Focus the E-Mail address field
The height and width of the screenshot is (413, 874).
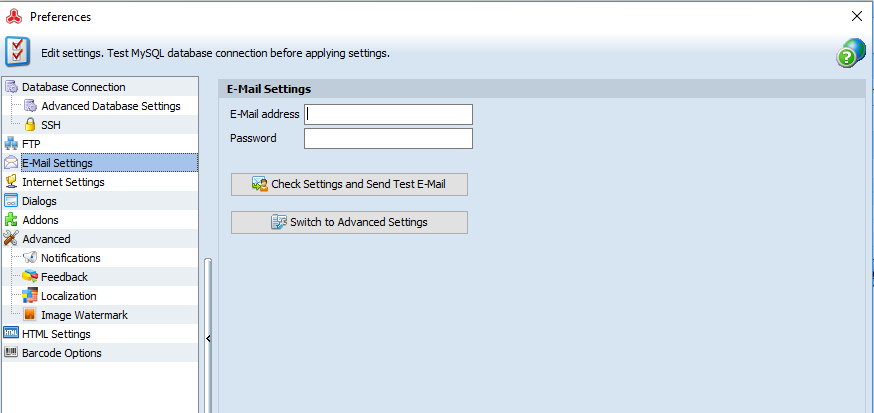(x=388, y=114)
